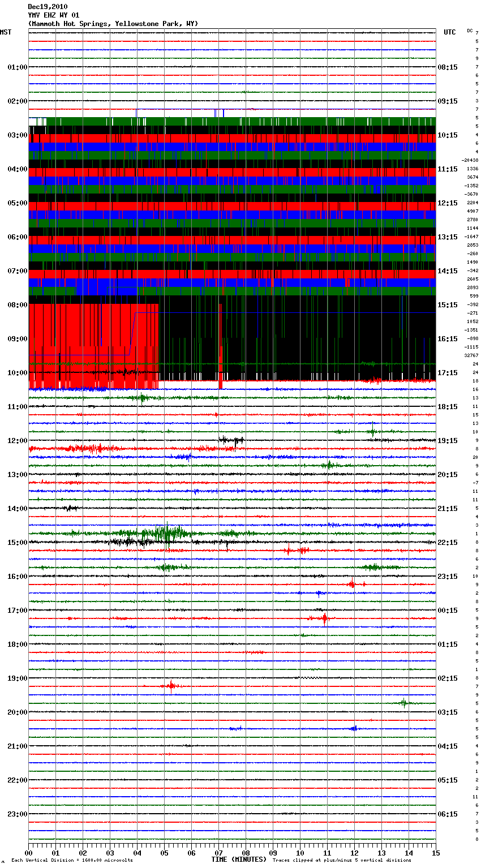Click the Mammoth Hot Springs location title
Screen dimensions: 481x868
pos(113,24)
